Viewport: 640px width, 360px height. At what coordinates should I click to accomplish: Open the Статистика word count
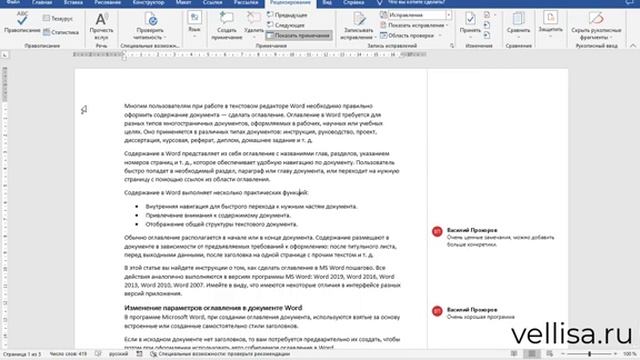coord(61,32)
